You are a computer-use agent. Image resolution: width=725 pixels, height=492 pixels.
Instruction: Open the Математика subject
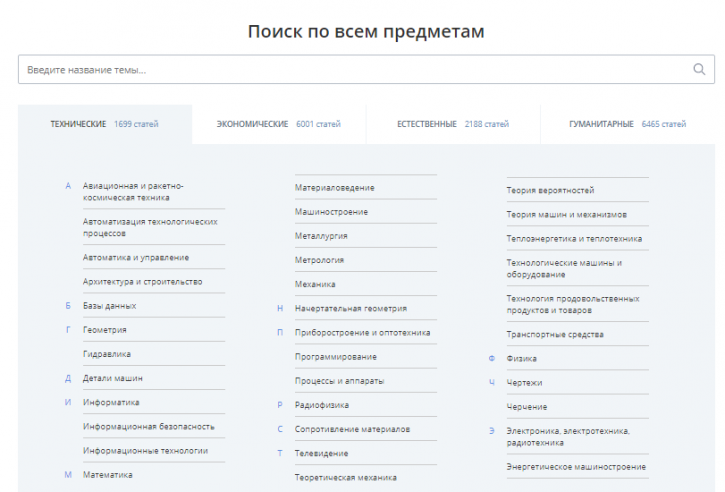pyautogui.click(x=108, y=474)
